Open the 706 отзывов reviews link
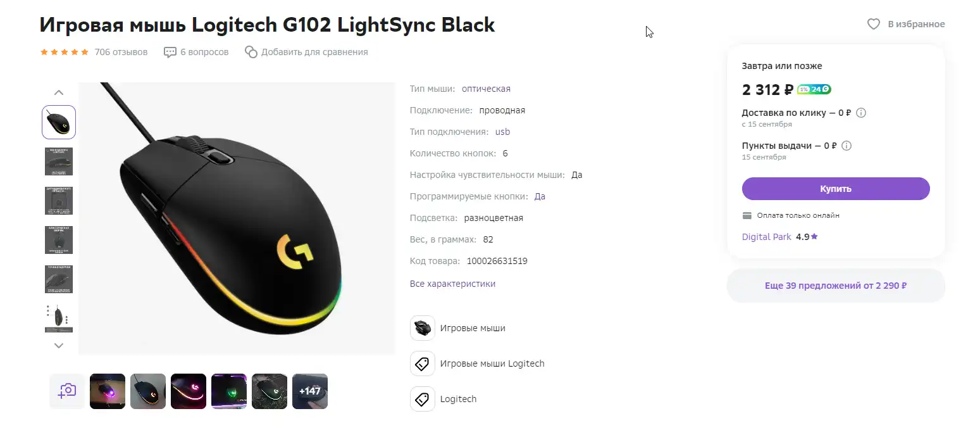Screen dimensions: 980x442 pos(121,52)
